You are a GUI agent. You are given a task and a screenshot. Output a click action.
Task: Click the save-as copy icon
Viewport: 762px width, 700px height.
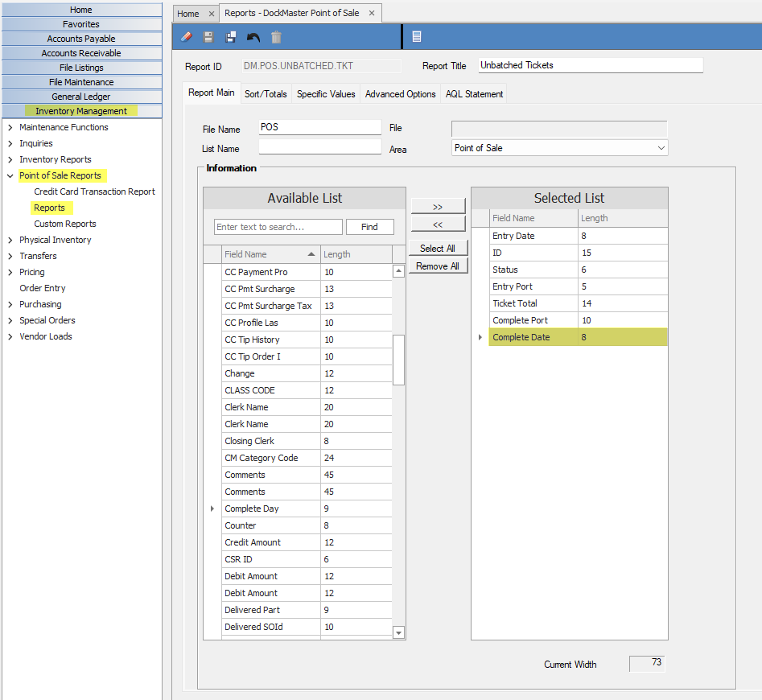coord(231,37)
